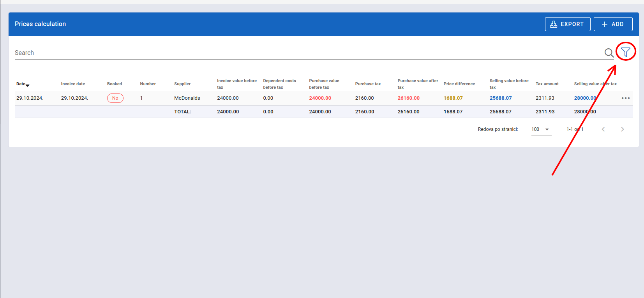Sort by Dependent costs before tax header

tap(279, 84)
